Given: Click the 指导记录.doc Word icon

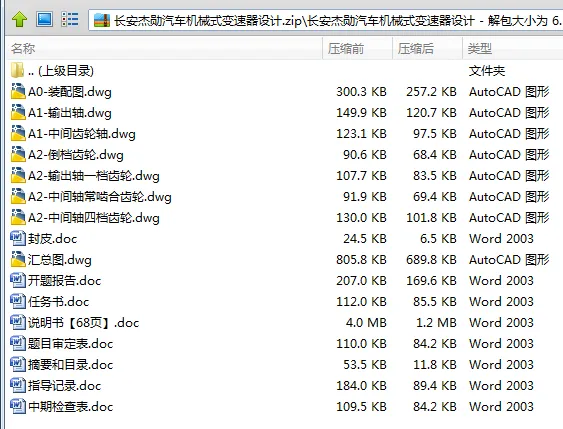Looking at the screenshot, I should (18, 385).
